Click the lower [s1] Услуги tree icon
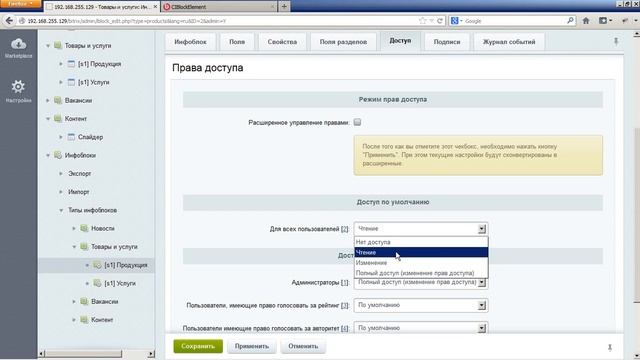 (x=97, y=283)
